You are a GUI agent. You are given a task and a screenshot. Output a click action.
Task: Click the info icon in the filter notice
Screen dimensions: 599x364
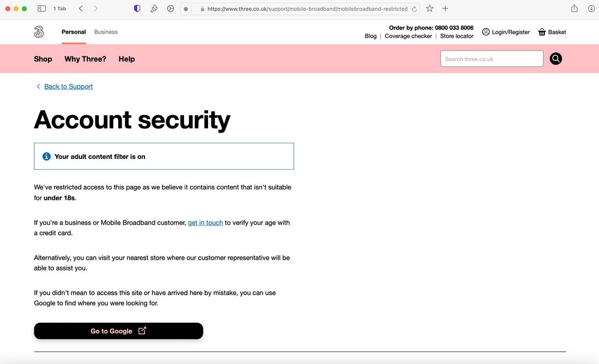pyautogui.click(x=46, y=156)
